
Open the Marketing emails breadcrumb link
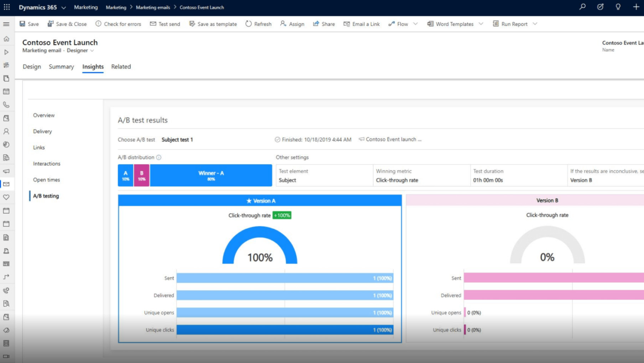[153, 7]
